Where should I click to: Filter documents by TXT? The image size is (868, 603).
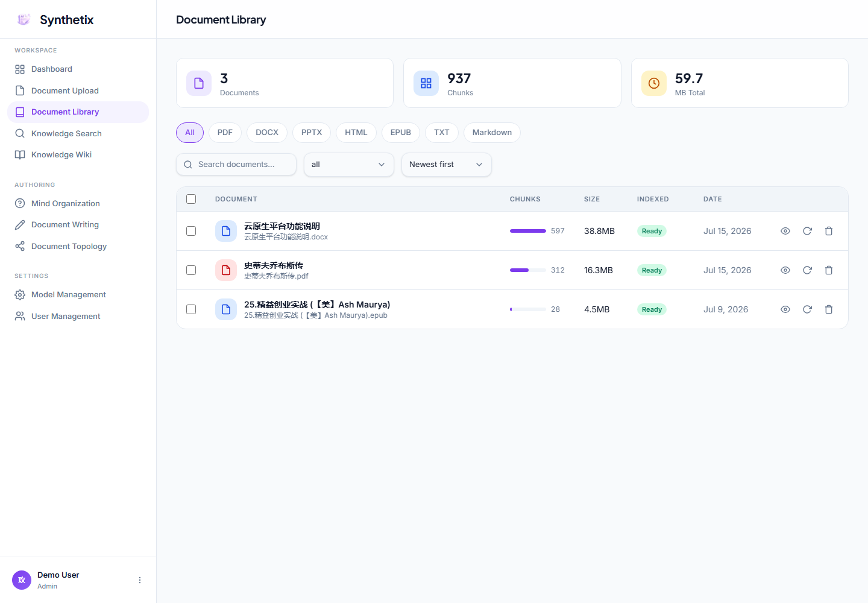[442, 133]
